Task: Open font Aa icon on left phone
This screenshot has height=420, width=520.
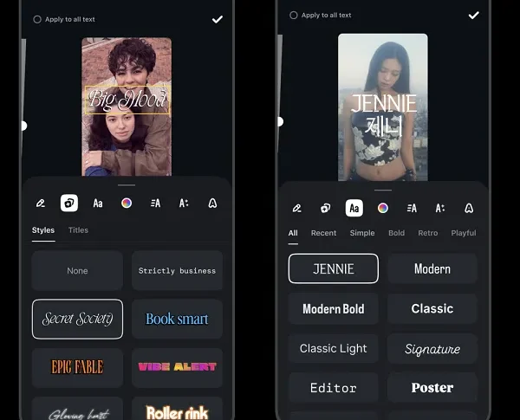Action: click(98, 203)
